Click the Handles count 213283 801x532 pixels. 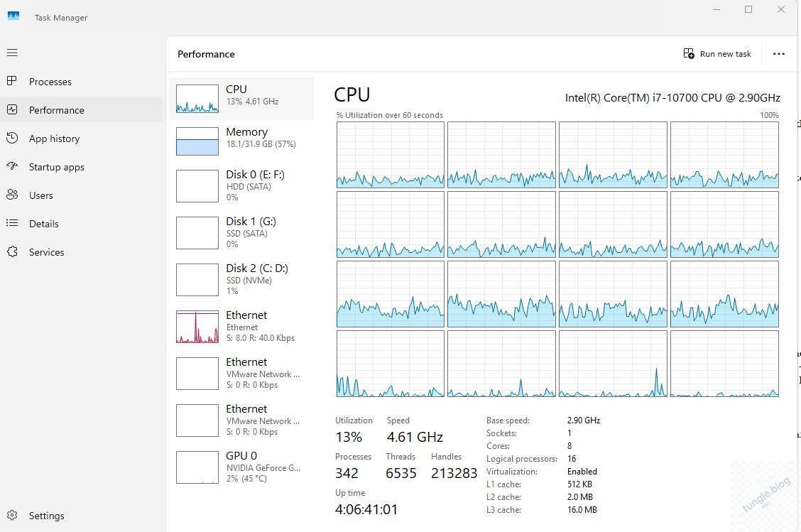point(454,473)
